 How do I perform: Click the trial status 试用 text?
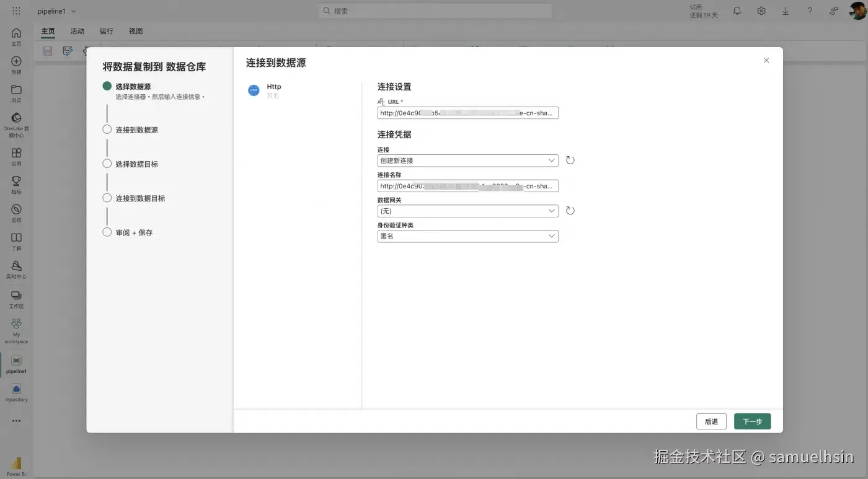703,11
